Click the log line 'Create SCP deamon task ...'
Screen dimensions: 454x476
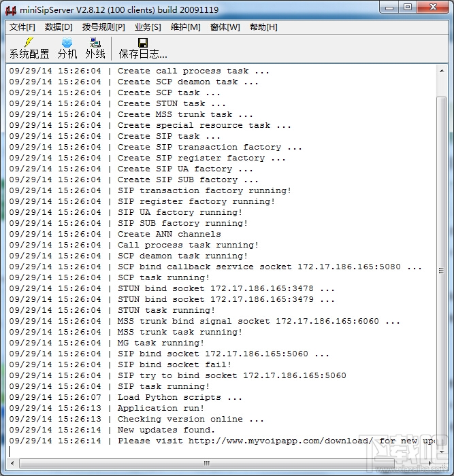[188, 82]
